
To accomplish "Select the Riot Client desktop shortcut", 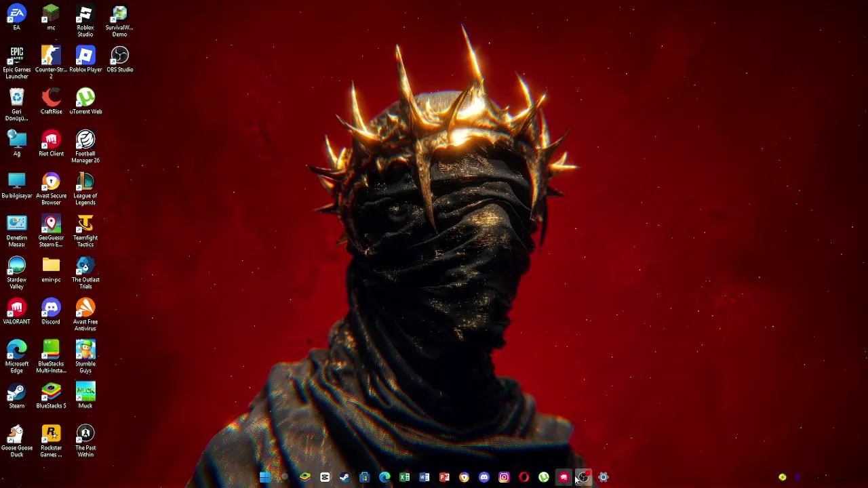I will (x=51, y=144).
